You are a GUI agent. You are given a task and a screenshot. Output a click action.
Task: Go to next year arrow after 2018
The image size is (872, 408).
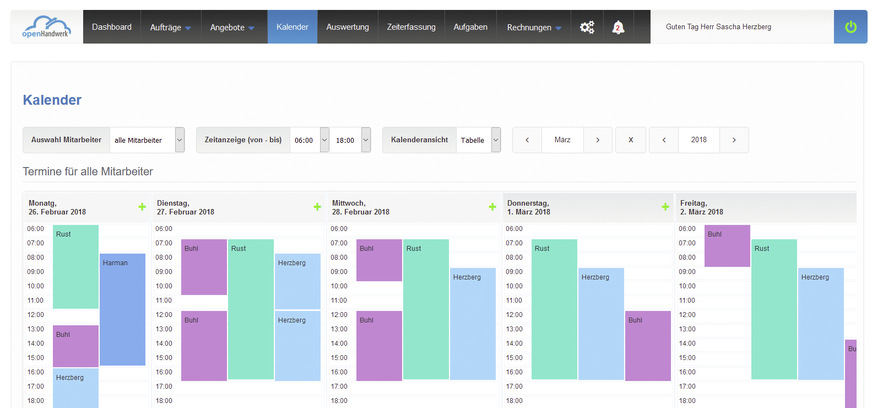[733, 141]
